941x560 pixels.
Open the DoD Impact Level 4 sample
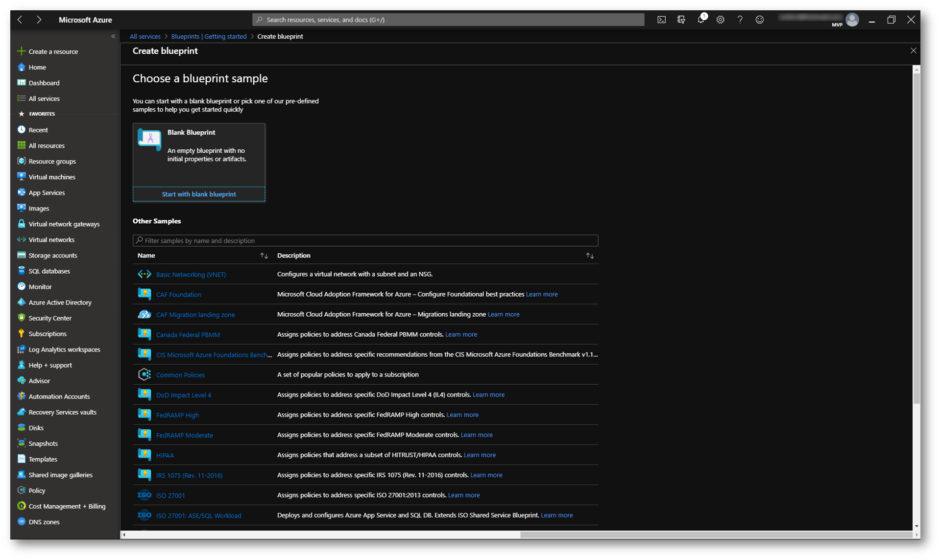tap(184, 395)
